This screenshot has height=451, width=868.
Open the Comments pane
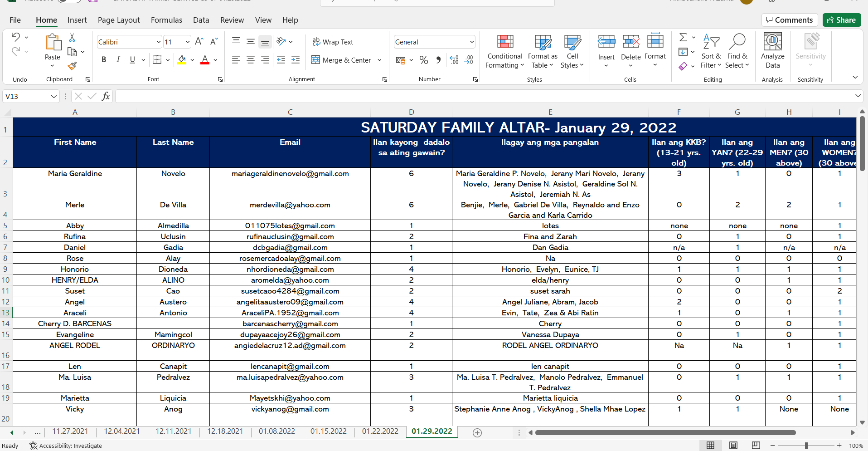pos(790,20)
